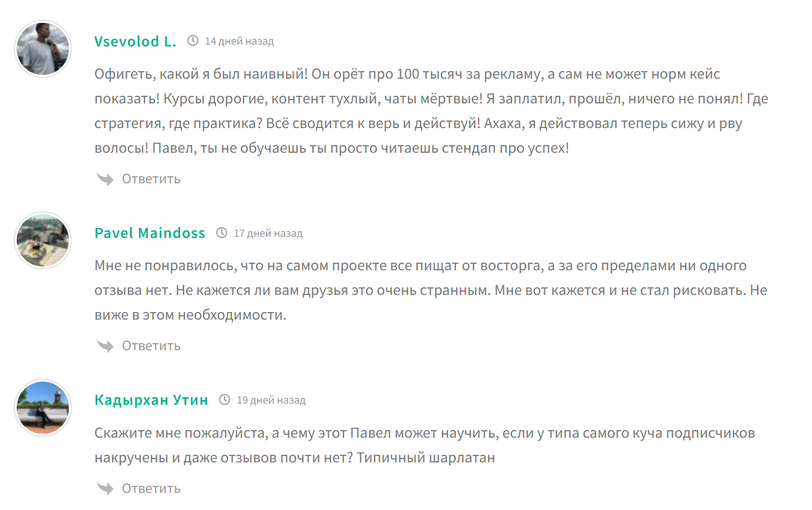This screenshot has width=812, height=510.
Task: Click the "17 дней назад" timestamp
Action: (x=268, y=233)
